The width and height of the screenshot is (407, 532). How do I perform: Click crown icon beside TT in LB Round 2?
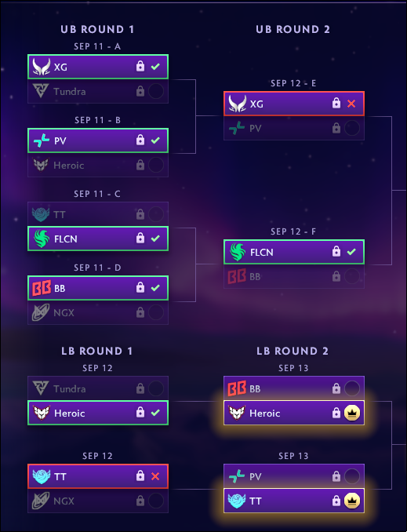point(352,501)
